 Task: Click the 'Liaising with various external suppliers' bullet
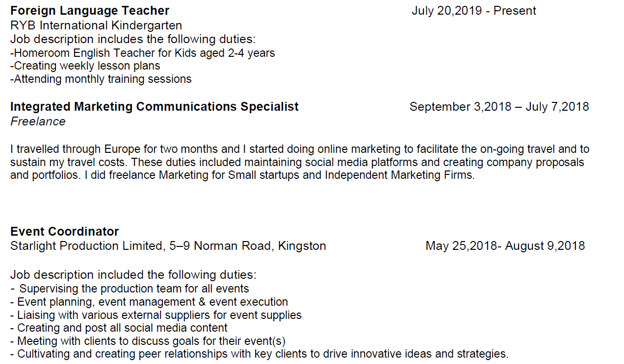159,315
